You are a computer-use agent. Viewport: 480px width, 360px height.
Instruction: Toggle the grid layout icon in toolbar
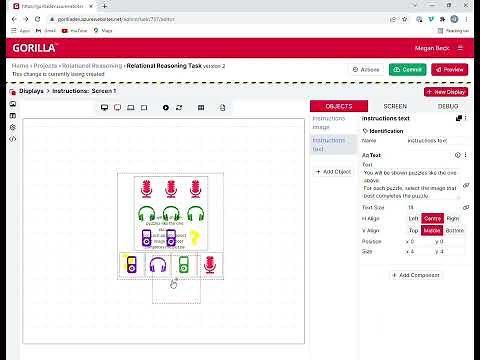tap(201, 108)
